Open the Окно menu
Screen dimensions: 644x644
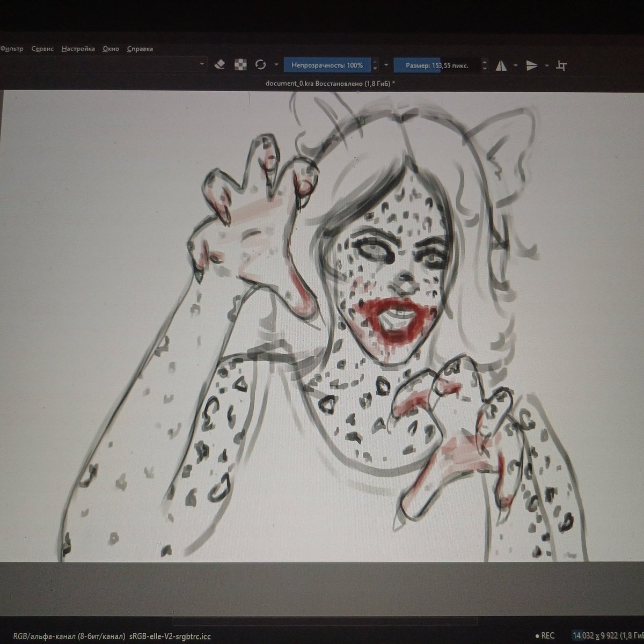(x=111, y=49)
